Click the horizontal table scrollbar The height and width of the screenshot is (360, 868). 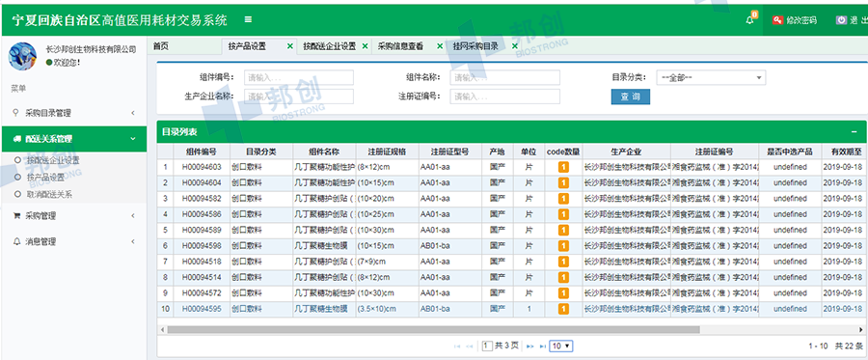pyautogui.click(x=433, y=329)
